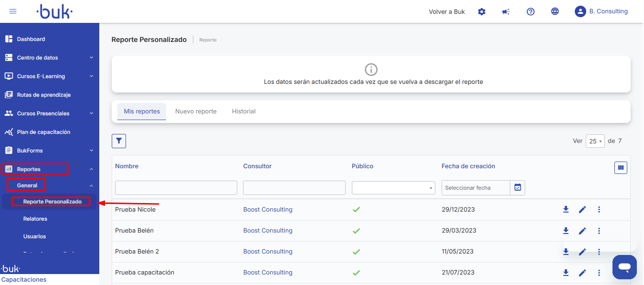Open Boost Consulting link for Prueba Nicole
This screenshot has width=644, height=285.
point(268,210)
